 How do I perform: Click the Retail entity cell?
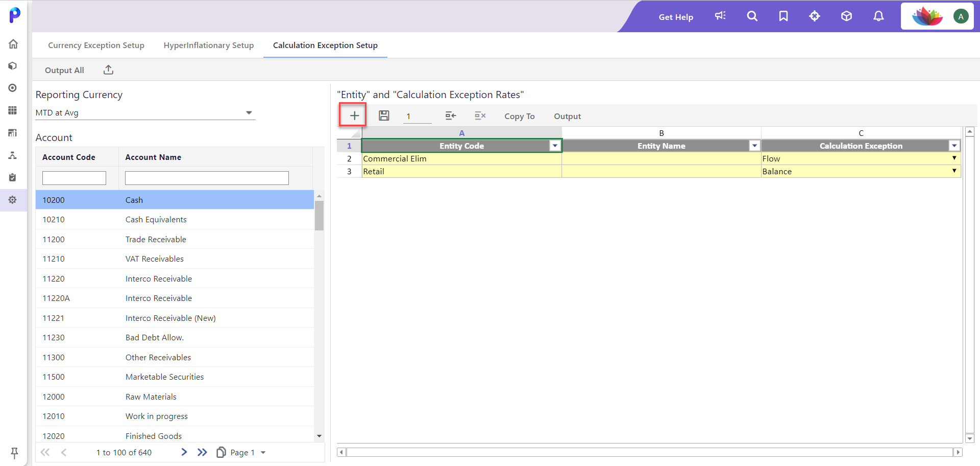461,172
